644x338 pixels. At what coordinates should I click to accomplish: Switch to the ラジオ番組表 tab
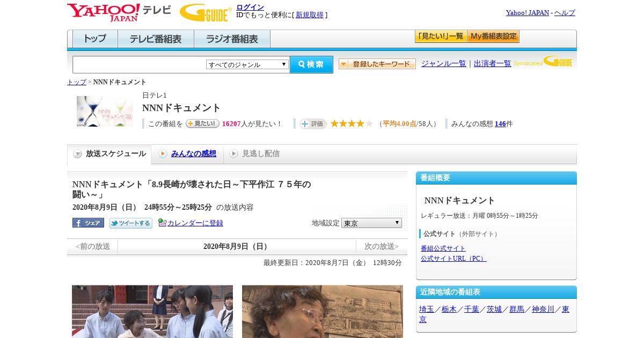[x=232, y=39]
